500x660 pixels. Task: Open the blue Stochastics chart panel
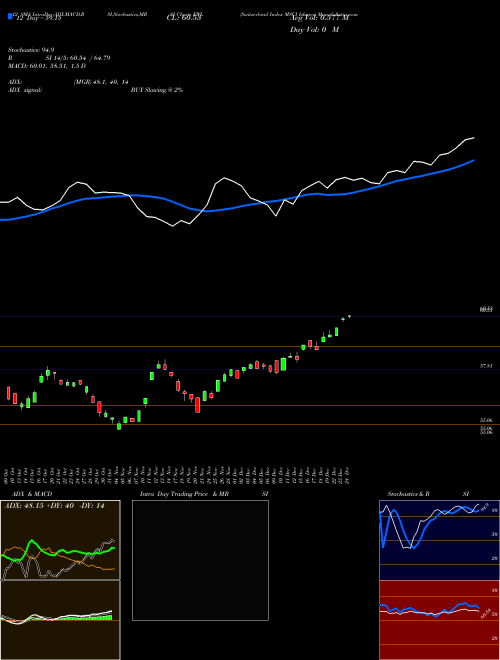[439, 540]
